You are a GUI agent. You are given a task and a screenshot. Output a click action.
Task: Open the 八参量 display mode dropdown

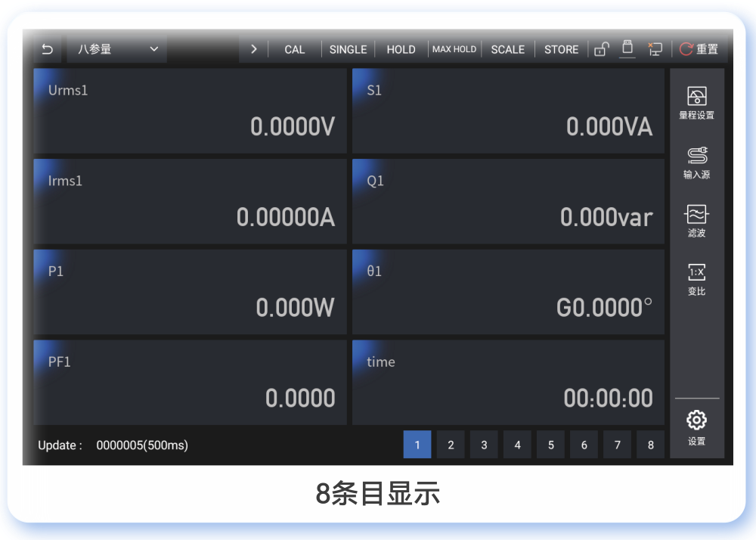coord(117,49)
